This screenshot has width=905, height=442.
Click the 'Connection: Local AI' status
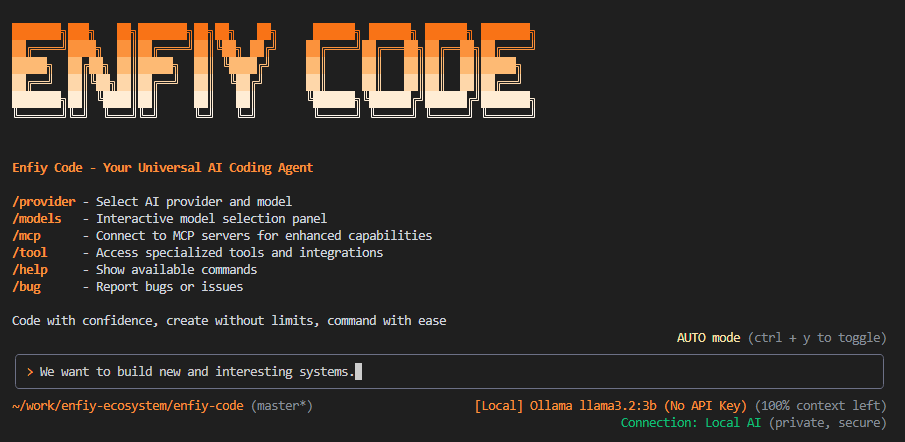pyautogui.click(x=691, y=423)
